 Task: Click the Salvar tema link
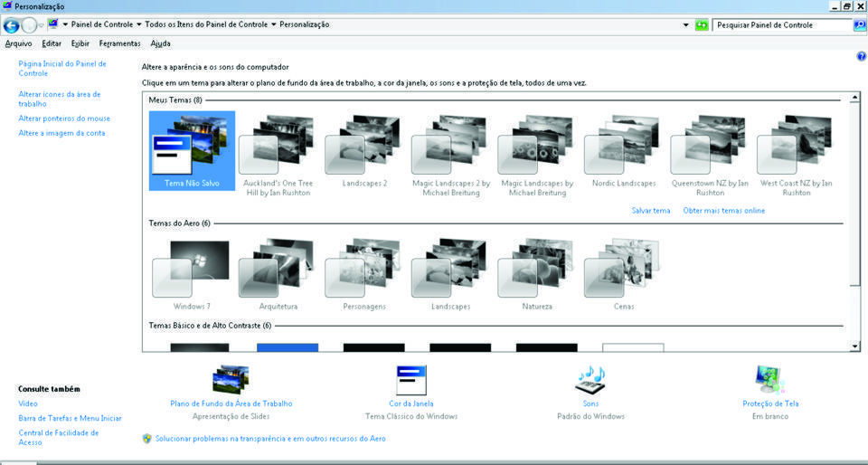651,211
